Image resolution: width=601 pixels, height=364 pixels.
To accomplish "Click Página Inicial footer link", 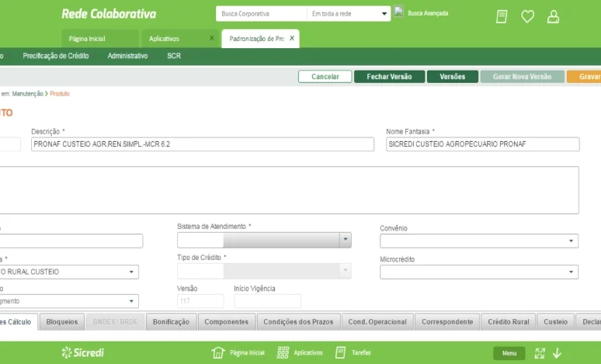I will [x=247, y=352].
